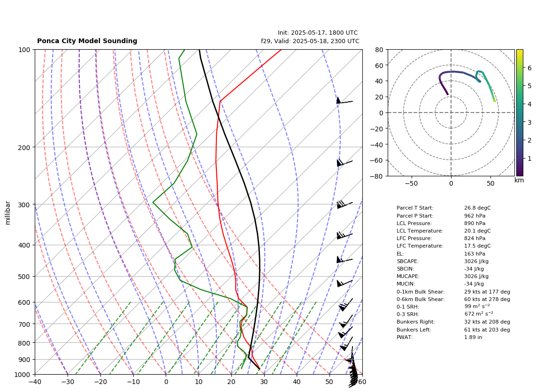This screenshot has width=536, height=392.
Task: Click the value '32 kts at 208 deg'
Action: coord(487,322)
